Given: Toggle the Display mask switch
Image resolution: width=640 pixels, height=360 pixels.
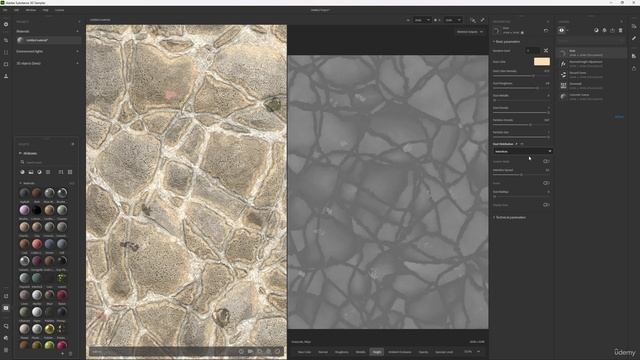Looking at the screenshot, I should click(546, 205).
